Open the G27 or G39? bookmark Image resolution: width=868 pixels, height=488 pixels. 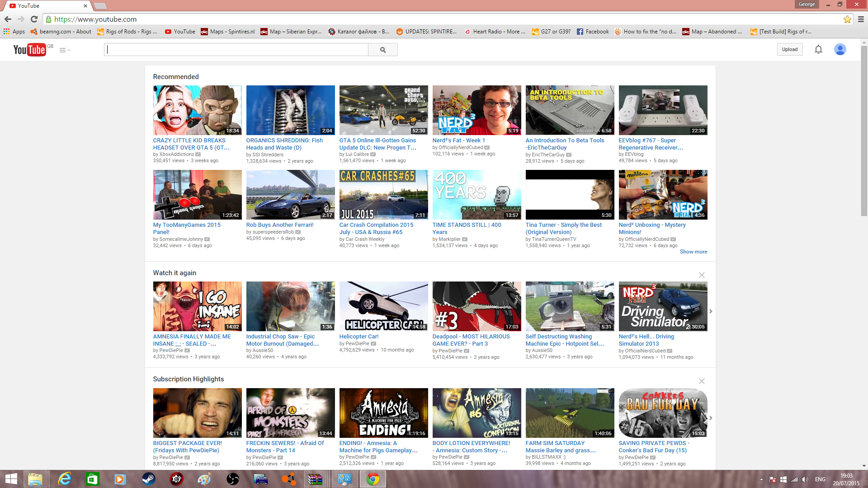pyautogui.click(x=551, y=32)
